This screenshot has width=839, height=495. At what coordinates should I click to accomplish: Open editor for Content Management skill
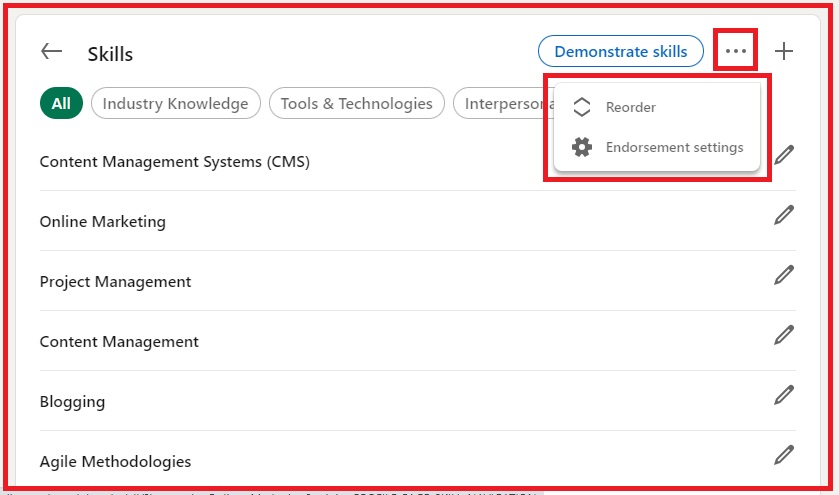(x=784, y=334)
